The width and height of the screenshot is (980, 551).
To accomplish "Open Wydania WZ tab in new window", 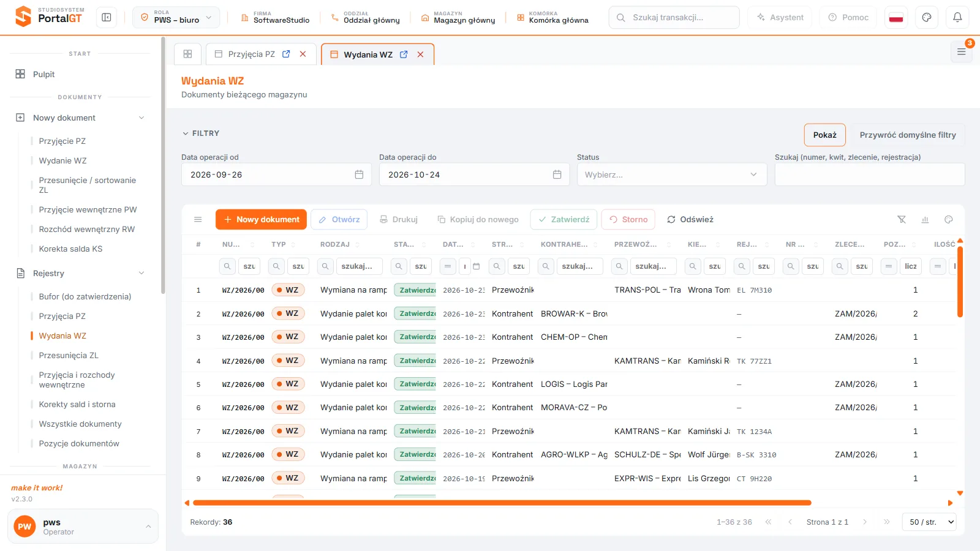I will [x=404, y=54].
